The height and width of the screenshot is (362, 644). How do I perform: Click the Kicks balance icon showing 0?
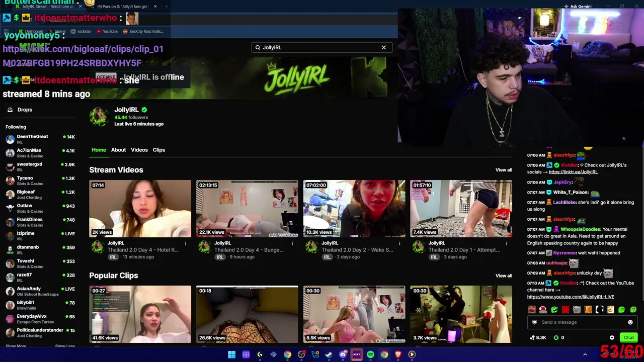556,338
